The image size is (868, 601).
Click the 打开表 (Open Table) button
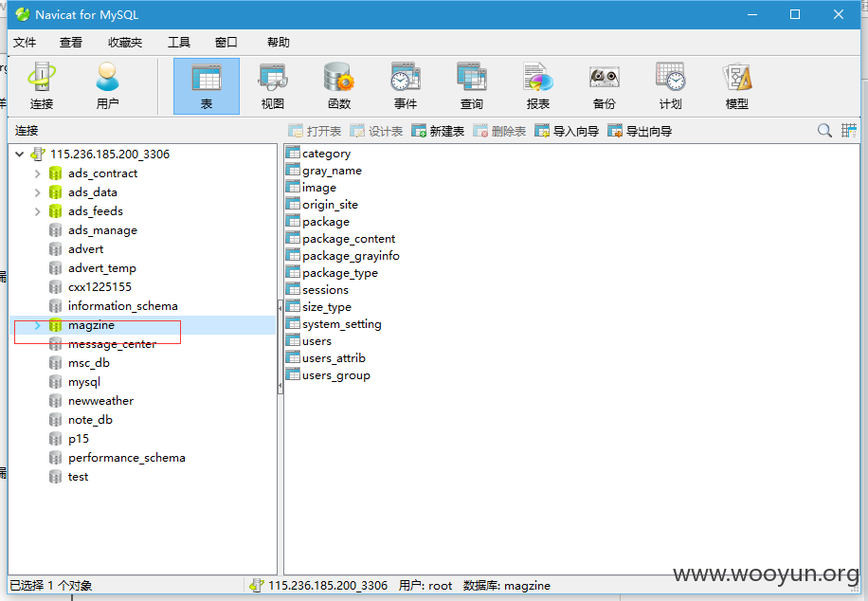315,131
